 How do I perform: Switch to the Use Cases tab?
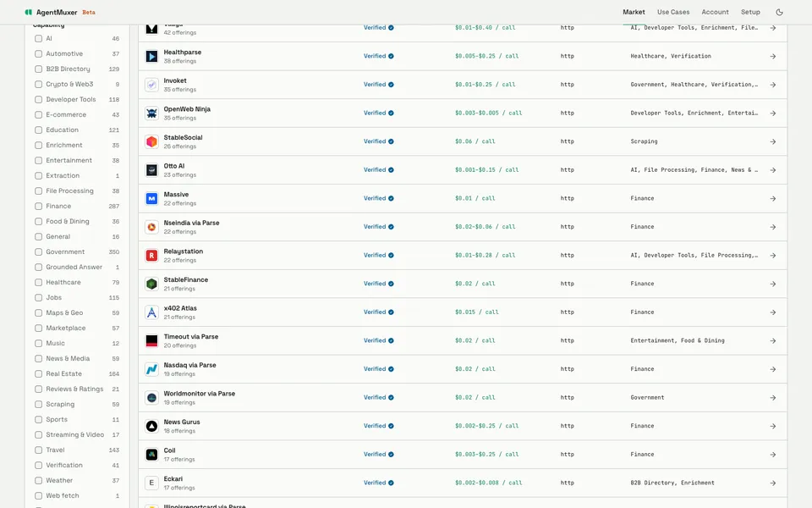(x=673, y=12)
